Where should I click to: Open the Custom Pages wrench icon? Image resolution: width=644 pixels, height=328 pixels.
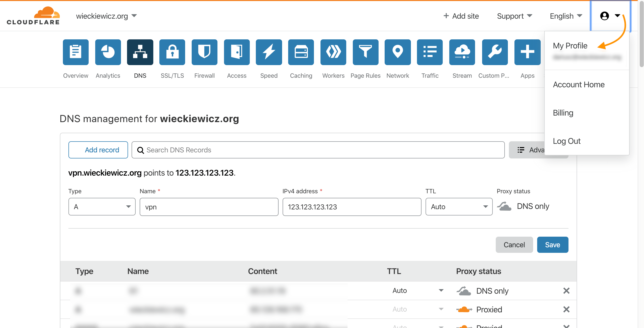pyautogui.click(x=495, y=52)
